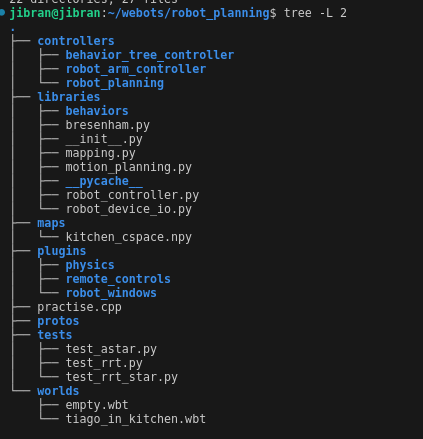This screenshot has height=439, width=423.
Task: Click motion_planning.py file name
Action: click(x=129, y=167)
